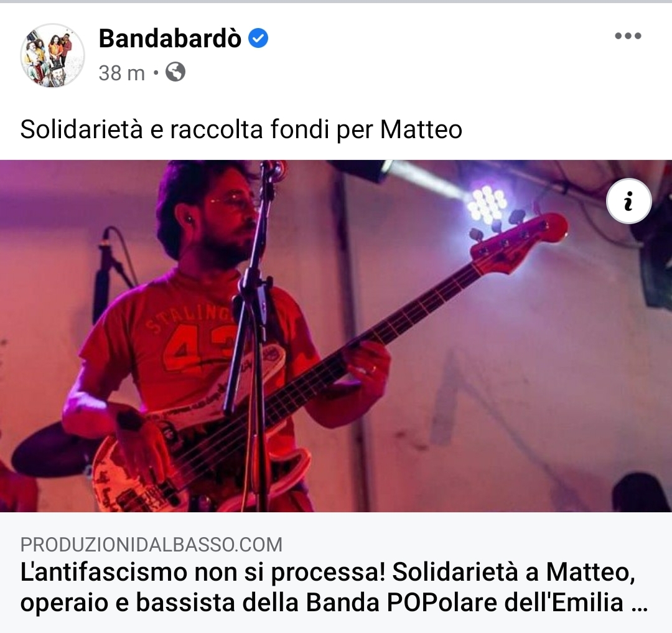Open the PRODUZIONIDALBASSO.COM source link

[x=151, y=544]
